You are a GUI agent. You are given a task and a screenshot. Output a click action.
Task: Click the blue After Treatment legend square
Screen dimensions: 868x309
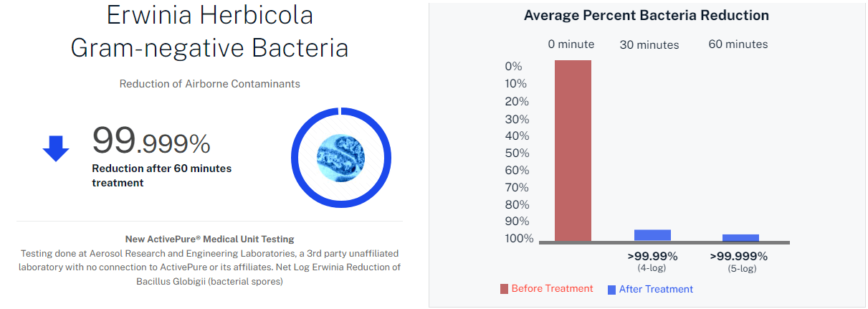pos(611,290)
